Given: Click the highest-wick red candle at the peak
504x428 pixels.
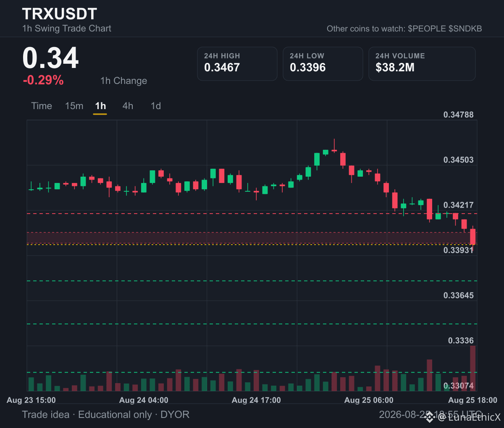Looking at the screenshot, I should pos(334,146).
